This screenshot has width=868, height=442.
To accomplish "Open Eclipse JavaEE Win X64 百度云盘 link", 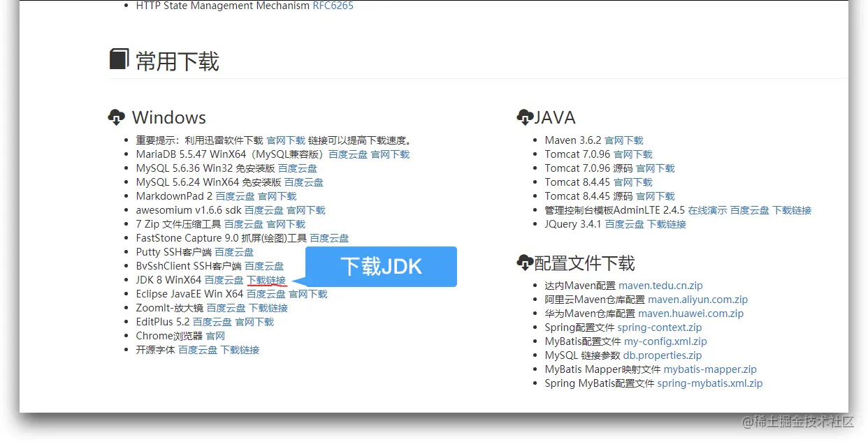I will 266,294.
